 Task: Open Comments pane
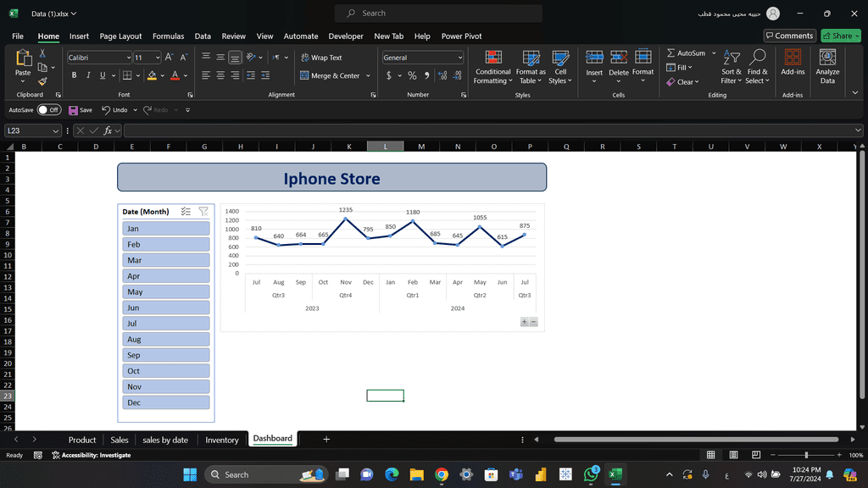[x=789, y=36]
